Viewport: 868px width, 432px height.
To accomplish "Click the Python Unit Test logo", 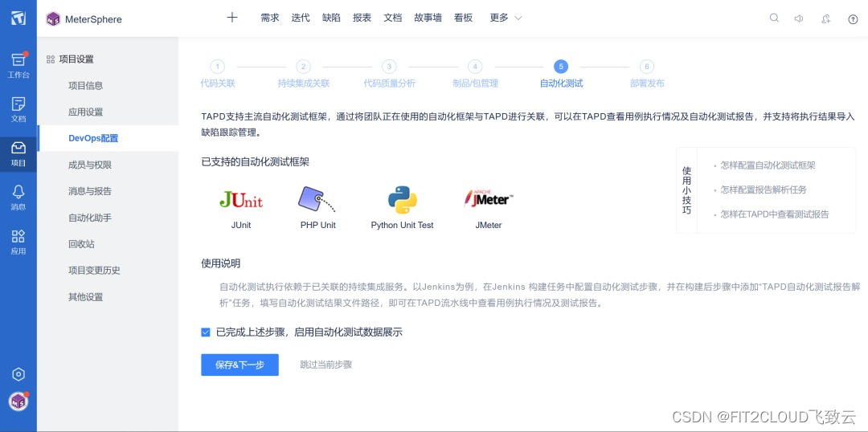I will 403,200.
